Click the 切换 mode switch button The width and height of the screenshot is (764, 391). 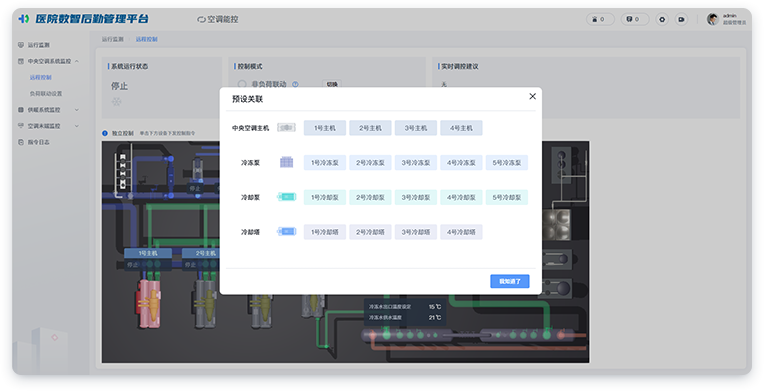point(332,84)
